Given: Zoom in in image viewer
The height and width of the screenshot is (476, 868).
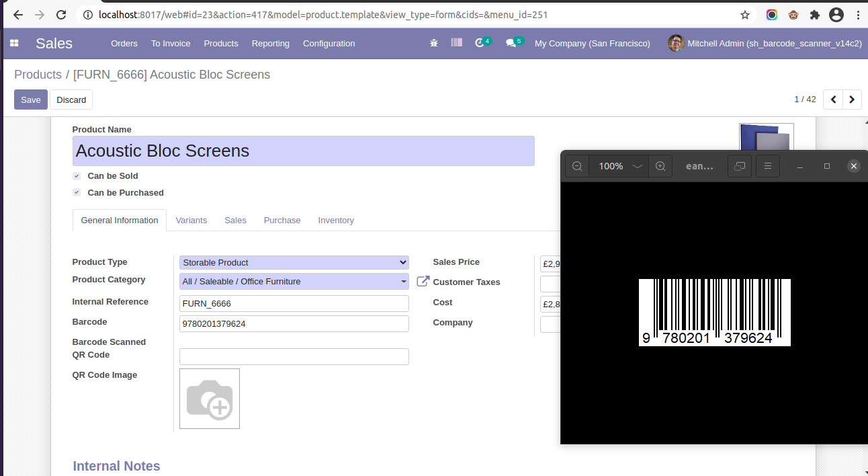Looking at the screenshot, I should pyautogui.click(x=660, y=166).
